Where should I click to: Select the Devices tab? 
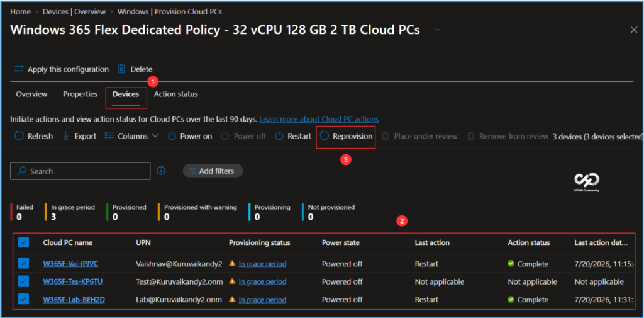click(126, 94)
